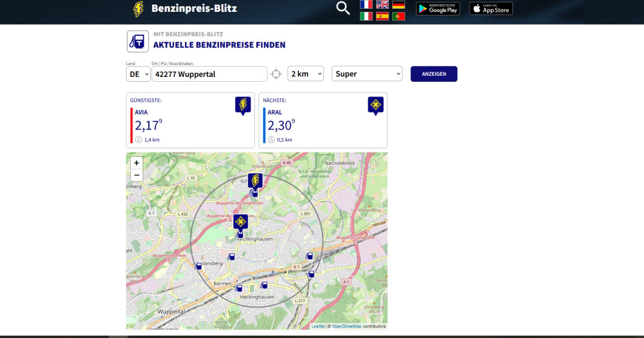Click the Benzinpreis-Blitz lightning logo
The width and height of the screenshot is (644, 338).
pyautogui.click(x=138, y=9)
